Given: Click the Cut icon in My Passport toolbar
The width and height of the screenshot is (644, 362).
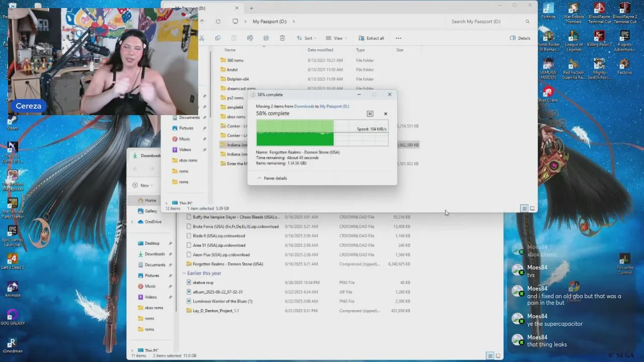Looking at the screenshot, I should 202,38.
